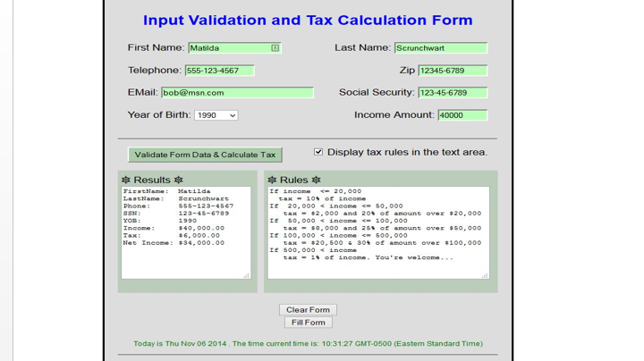Click the Telephone field with 555-123-4567
Image resolution: width=644 pixels, height=361 pixels.
[x=220, y=71]
